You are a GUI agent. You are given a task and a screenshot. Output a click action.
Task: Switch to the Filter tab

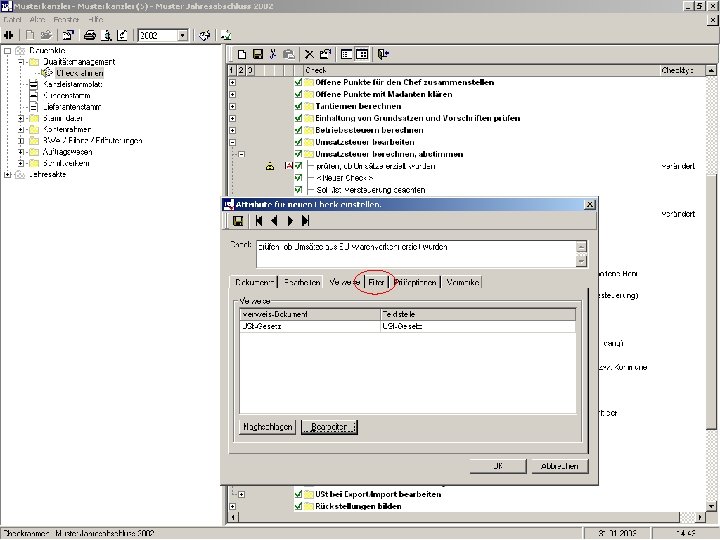click(x=376, y=282)
